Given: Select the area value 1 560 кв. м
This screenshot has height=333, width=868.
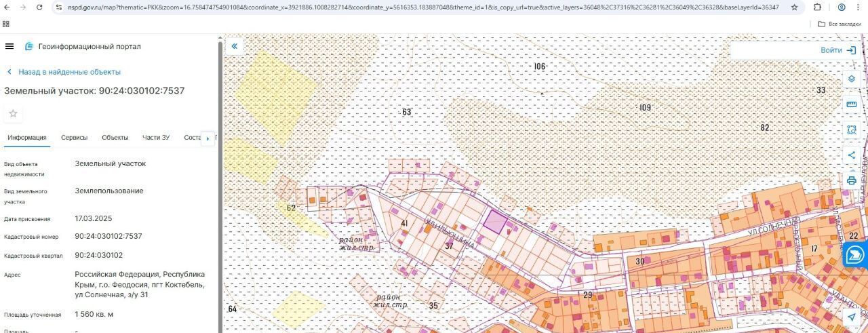Looking at the screenshot, I should pos(94,314).
